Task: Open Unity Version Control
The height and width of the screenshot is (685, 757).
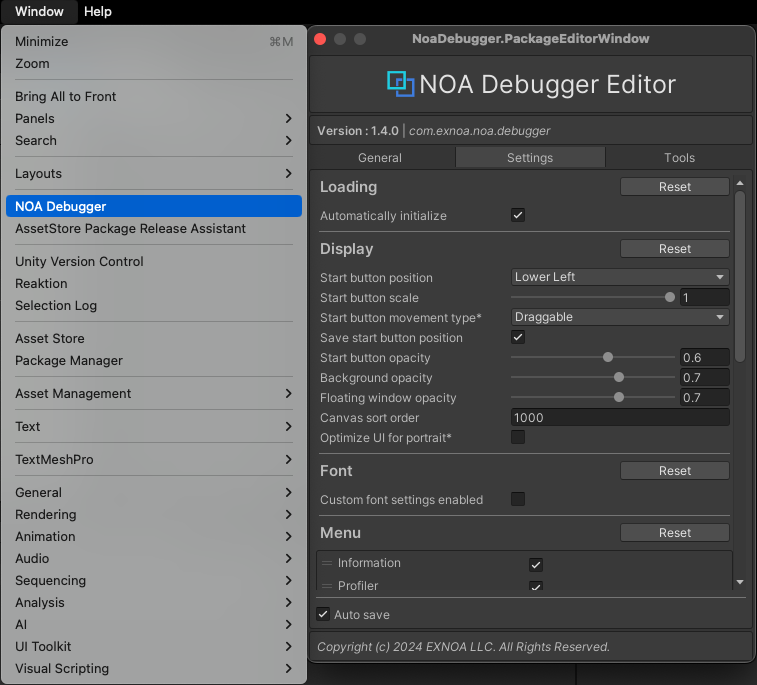Action: point(154,261)
